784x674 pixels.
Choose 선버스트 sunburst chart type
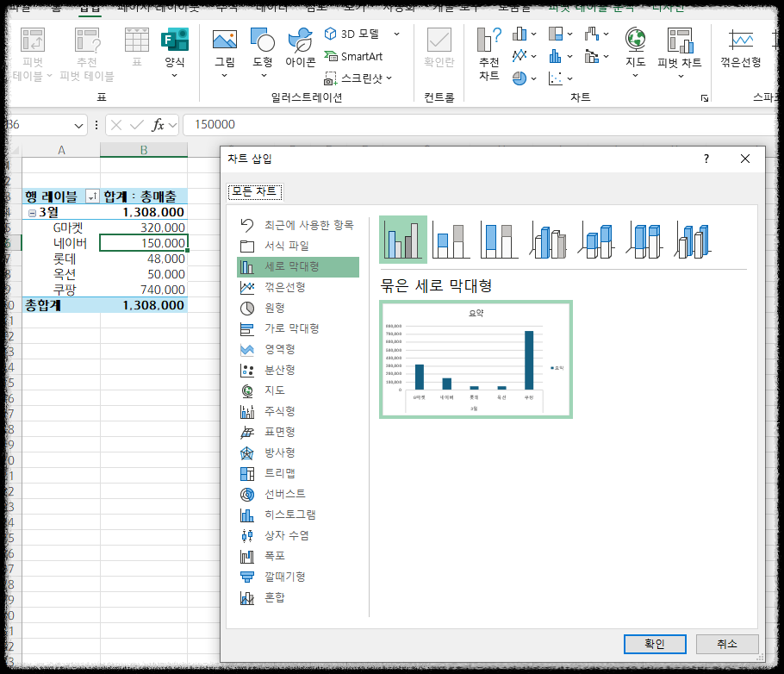(x=298, y=494)
